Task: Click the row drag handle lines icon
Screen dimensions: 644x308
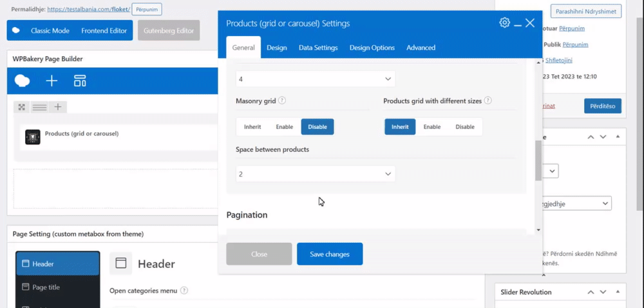Action: click(x=39, y=107)
